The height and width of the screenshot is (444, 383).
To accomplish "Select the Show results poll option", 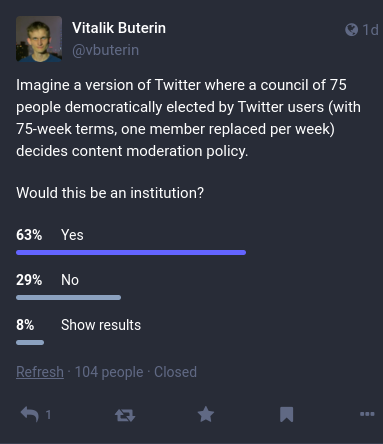I will 101,325.
